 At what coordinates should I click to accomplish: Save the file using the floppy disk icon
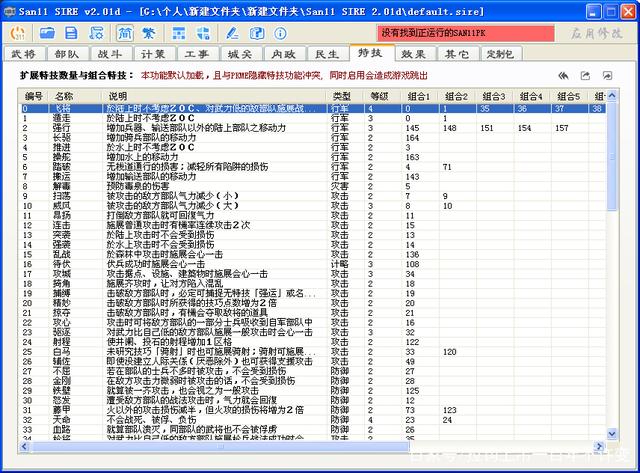click(70, 32)
